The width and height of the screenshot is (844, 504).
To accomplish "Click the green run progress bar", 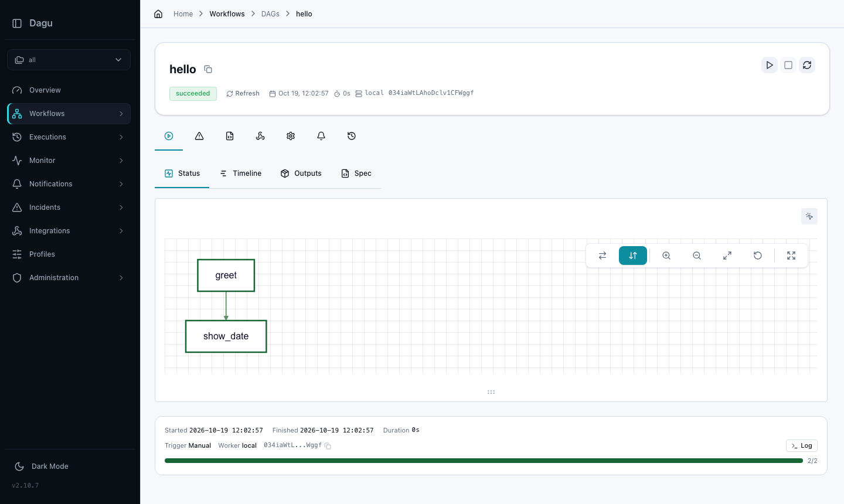I will [x=484, y=461].
